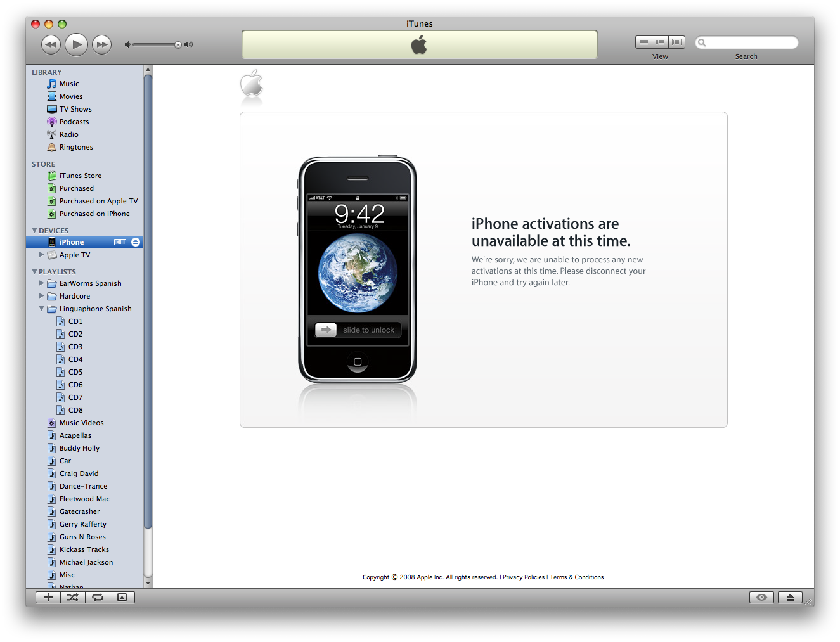Image resolution: width=840 pixels, height=642 pixels.
Task: Expand the Apple TV device
Action: pos(42,255)
